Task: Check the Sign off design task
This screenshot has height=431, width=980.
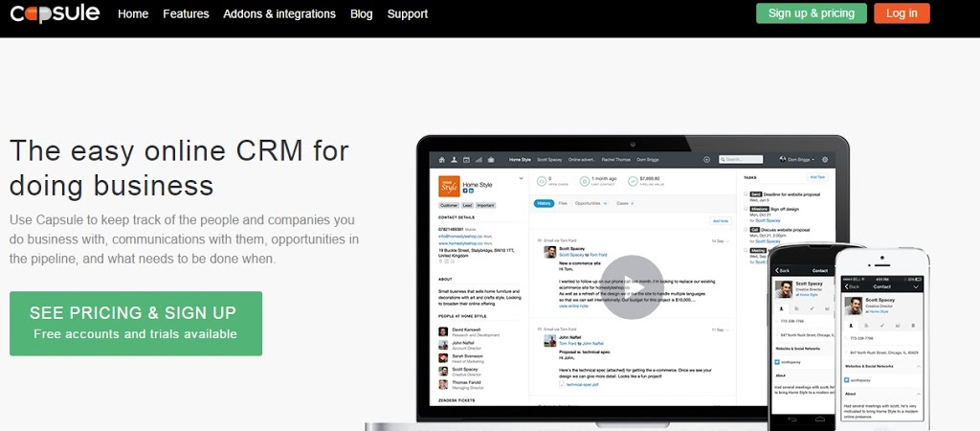Action: pos(746,209)
